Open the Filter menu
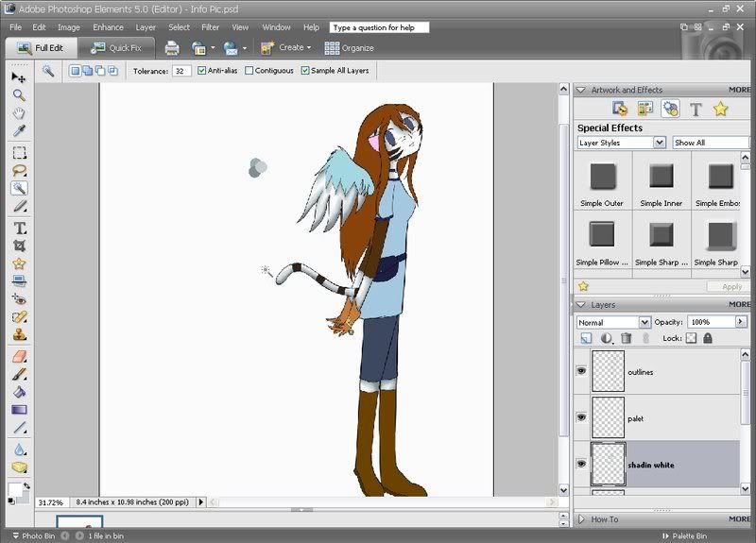 point(210,27)
